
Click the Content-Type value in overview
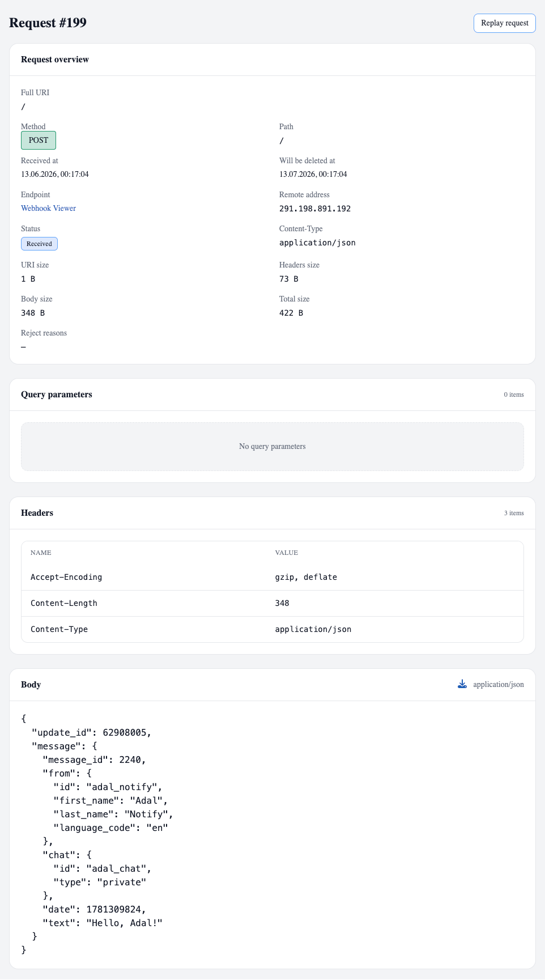pyautogui.click(x=317, y=243)
